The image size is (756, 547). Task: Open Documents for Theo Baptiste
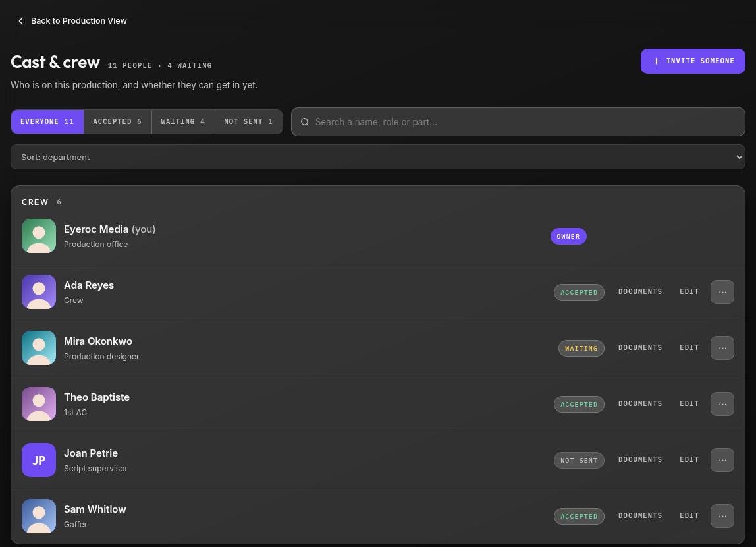(x=640, y=404)
